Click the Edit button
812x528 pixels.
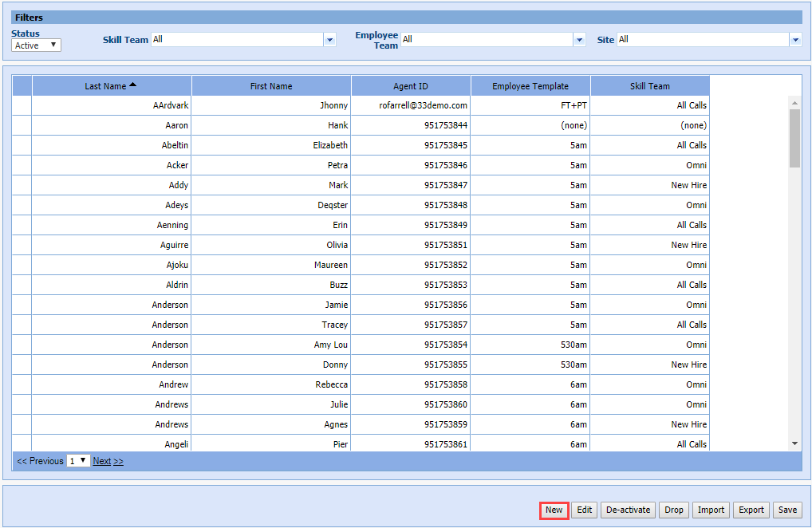pos(585,510)
